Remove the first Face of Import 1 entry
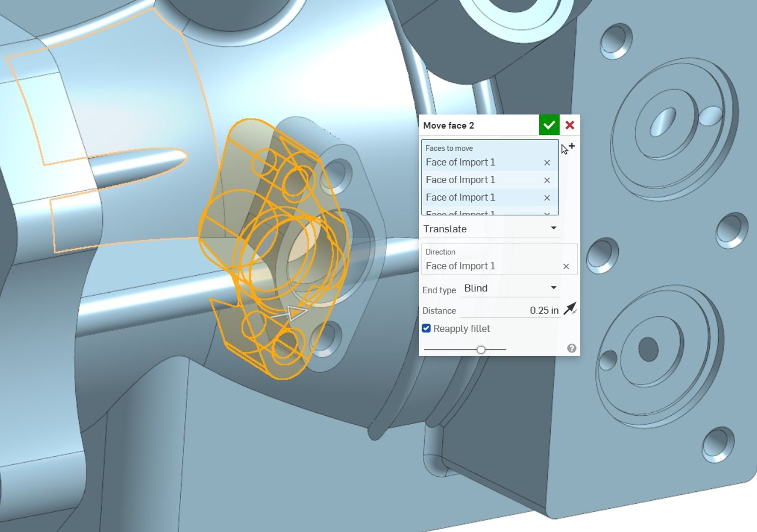 point(547,162)
